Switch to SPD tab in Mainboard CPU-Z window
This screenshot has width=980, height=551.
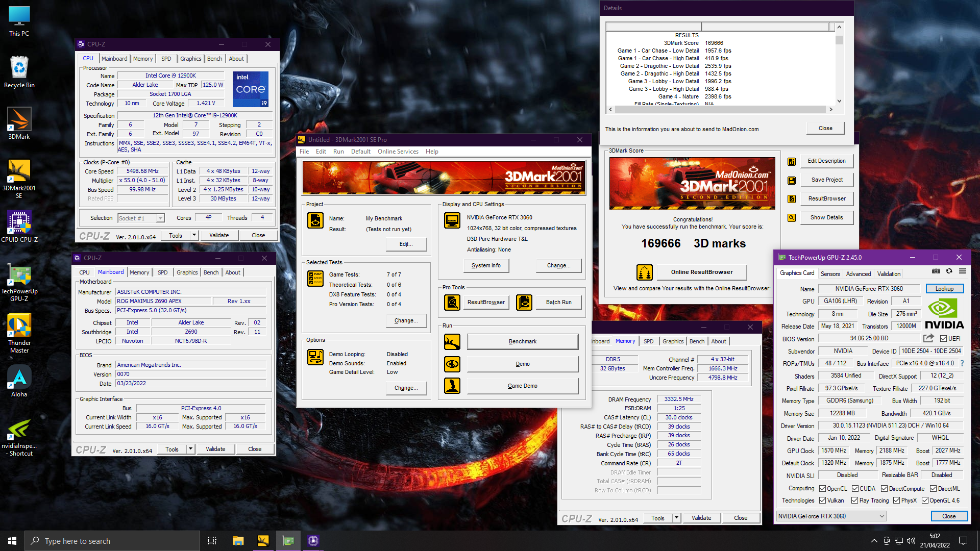tap(163, 272)
